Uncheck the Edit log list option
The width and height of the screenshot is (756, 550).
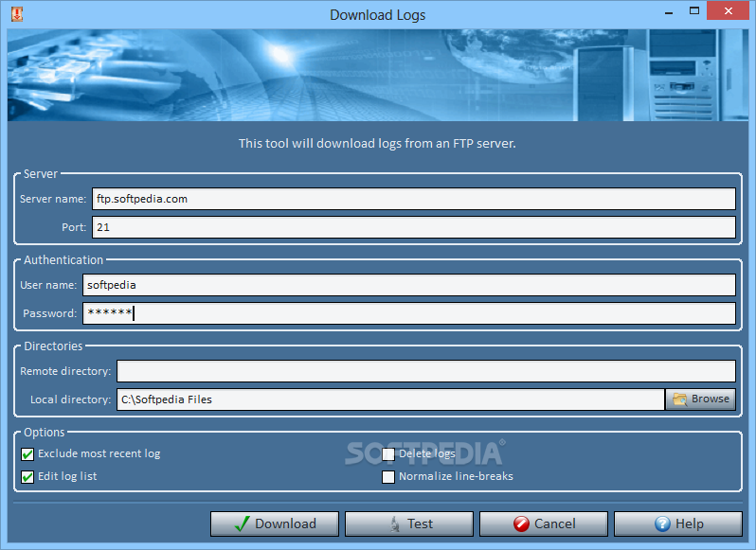[x=27, y=477]
